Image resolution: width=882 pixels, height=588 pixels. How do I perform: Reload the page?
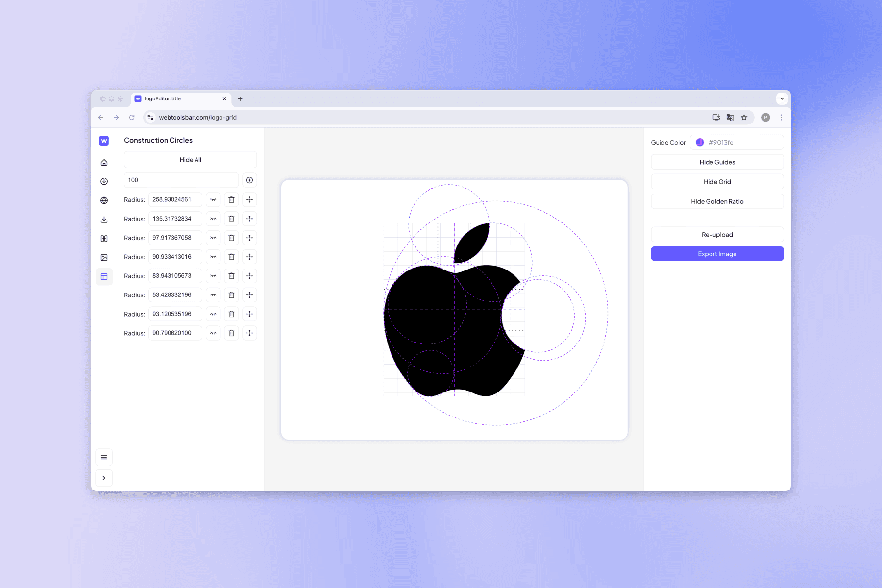(132, 118)
